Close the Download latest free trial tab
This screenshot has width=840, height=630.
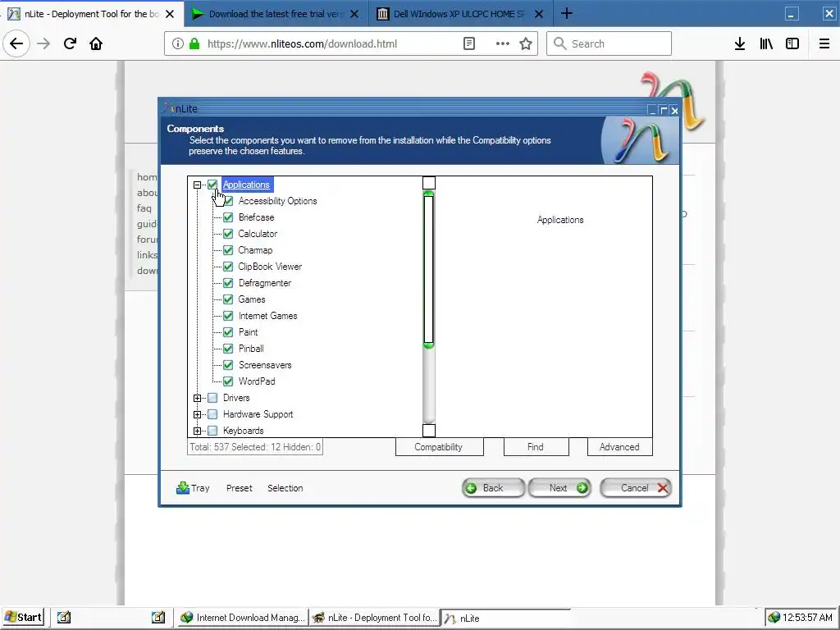(354, 14)
